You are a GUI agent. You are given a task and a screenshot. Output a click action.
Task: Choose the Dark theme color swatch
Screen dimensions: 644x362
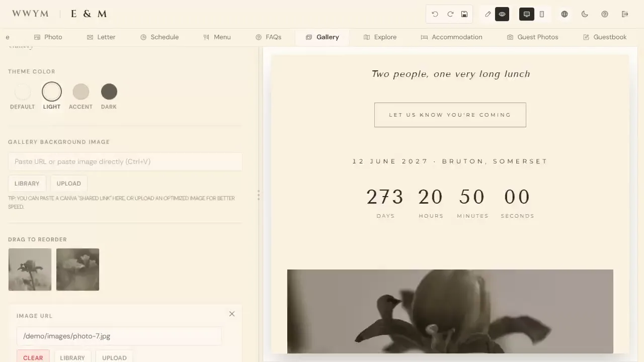tap(109, 92)
